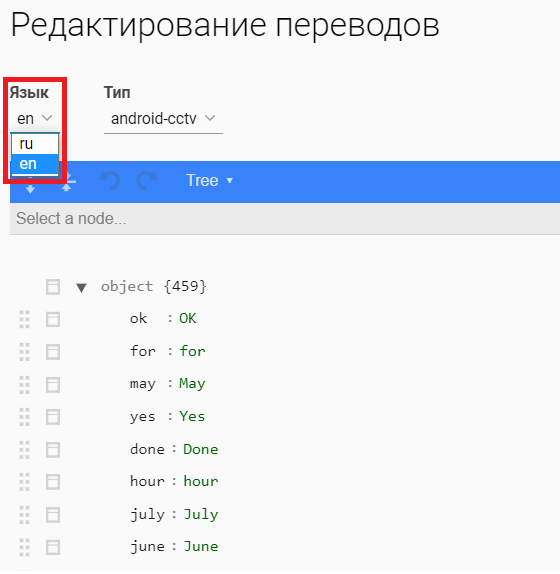
Task: Open actions menu for the june row
Action: coord(53,547)
